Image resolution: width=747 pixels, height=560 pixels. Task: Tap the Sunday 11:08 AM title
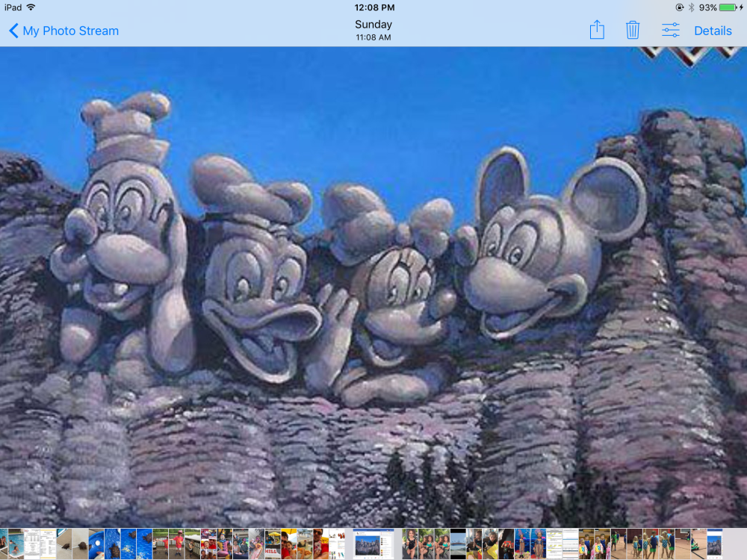pyautogui.click(x=373, y=30)
